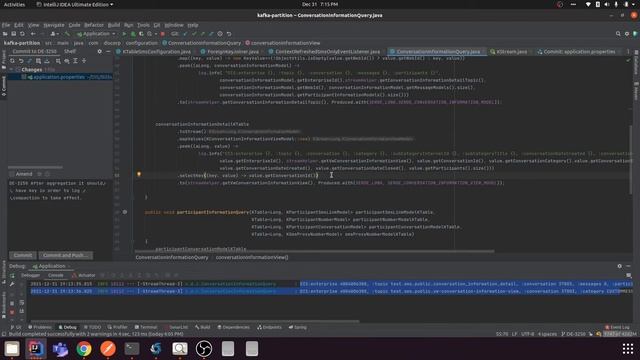Image resolution: width=640 pixels, height=360 pixels.
Task: Open the Event Log tool window
Action: click(617, 327)
